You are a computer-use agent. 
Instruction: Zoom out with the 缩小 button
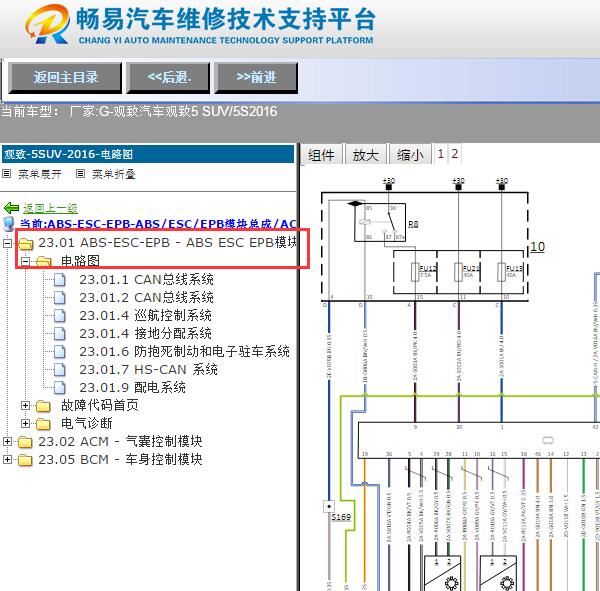pos(410,155)
